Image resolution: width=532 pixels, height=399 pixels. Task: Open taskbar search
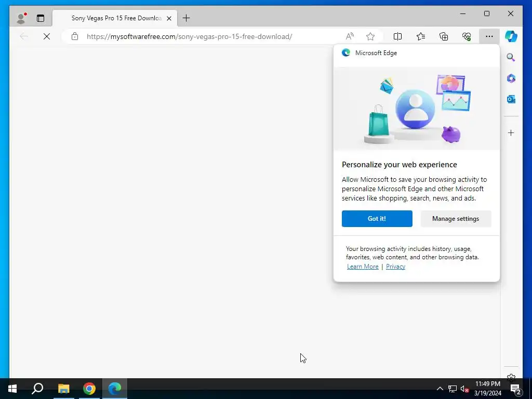tap(37, 389)
